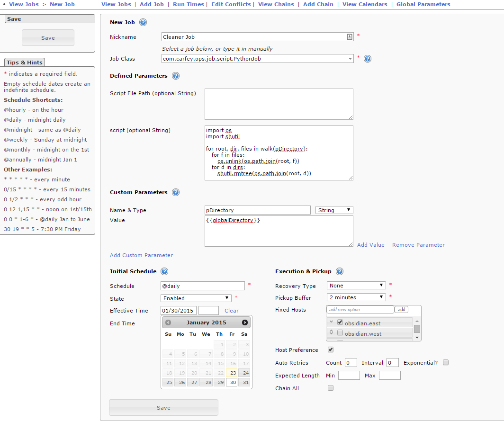This screenshot has width=504, height=421.
Task: Open the Recovery Type dropdown
Action: click(x=356, y=286)
